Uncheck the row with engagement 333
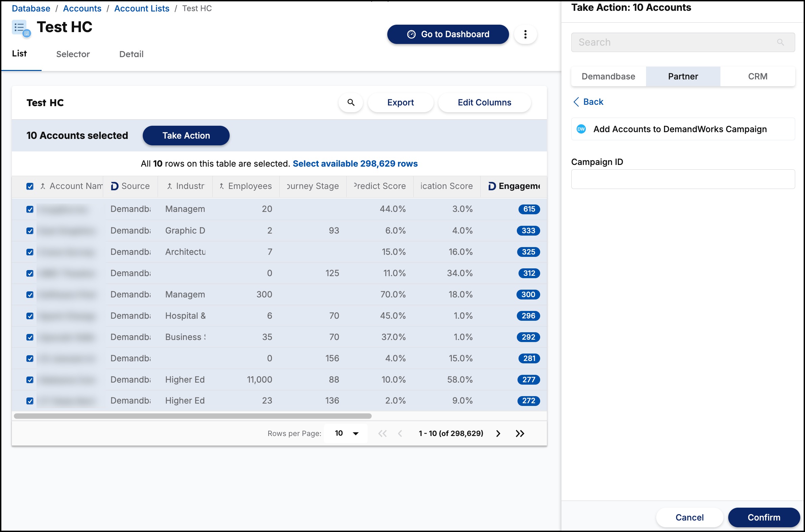 point(30,231)
